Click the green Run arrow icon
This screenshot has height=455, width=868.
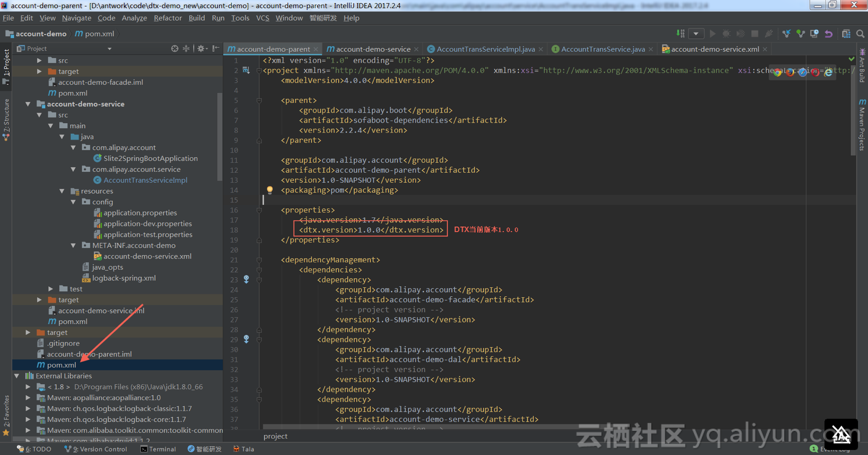[712, 34]
